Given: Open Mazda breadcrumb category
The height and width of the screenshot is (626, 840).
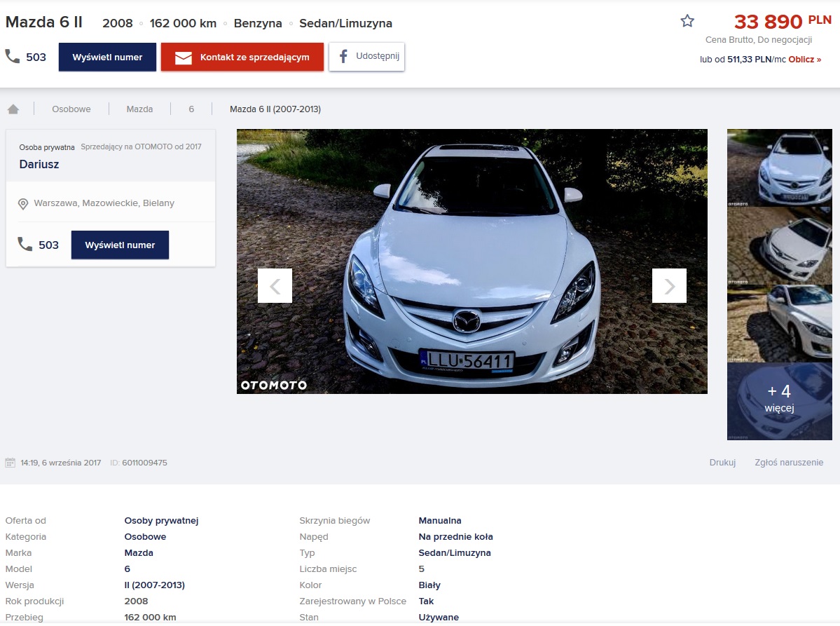Looking at the screenshot, I should [x=139, y=109].
